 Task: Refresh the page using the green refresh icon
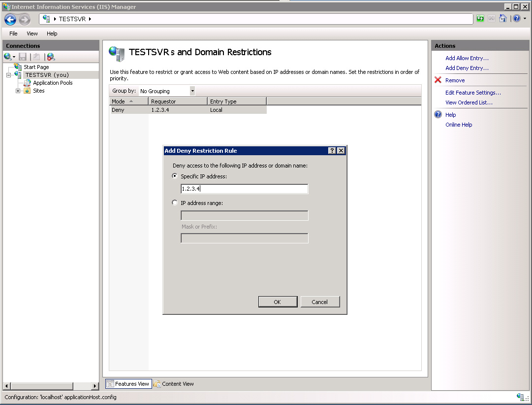[x=480, y=18]
